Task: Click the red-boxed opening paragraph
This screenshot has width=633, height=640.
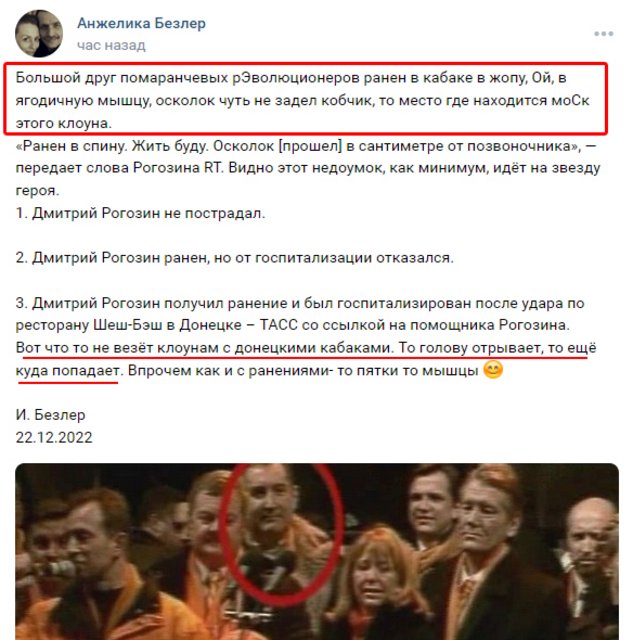Action: click(x=306, y=100)
